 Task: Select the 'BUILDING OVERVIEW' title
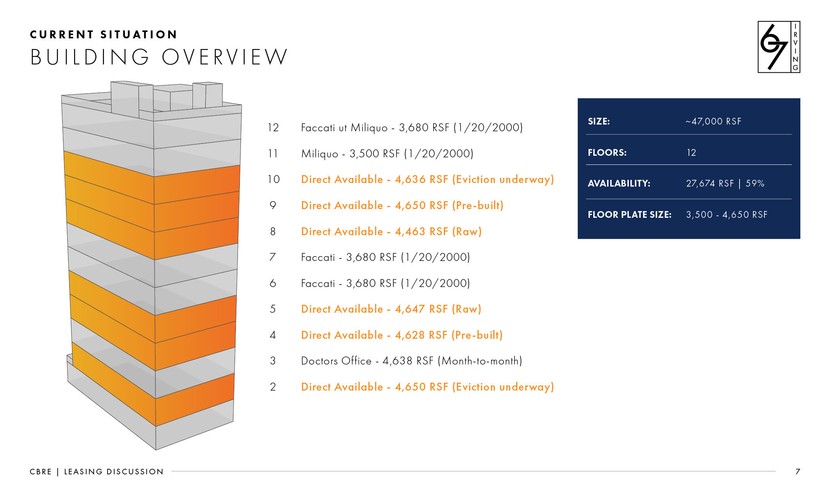click(x=159, y=57)
